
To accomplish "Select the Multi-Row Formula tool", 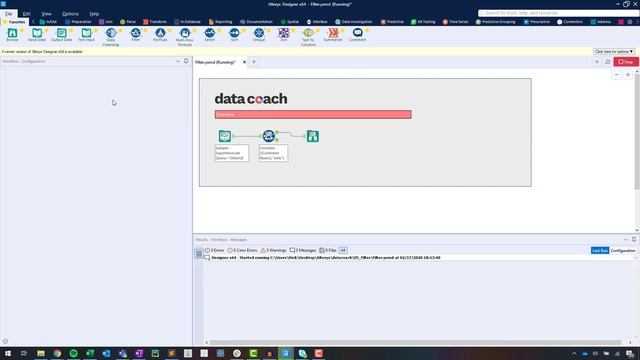I will [x=184, y=37].
